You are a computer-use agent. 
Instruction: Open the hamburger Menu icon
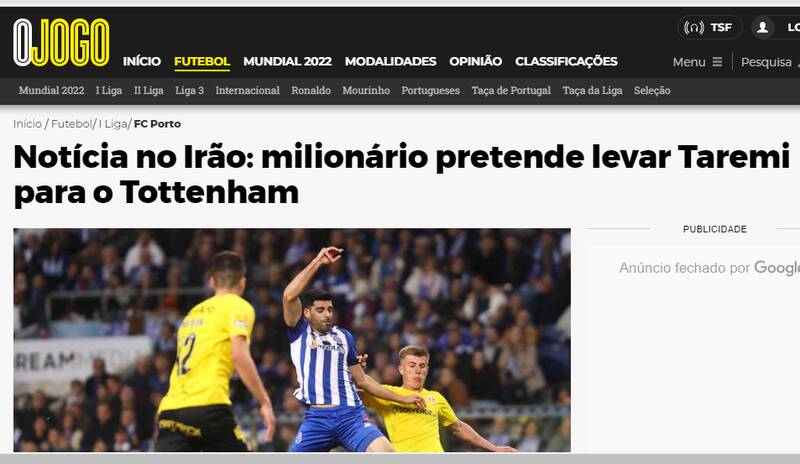coord(717,62)
